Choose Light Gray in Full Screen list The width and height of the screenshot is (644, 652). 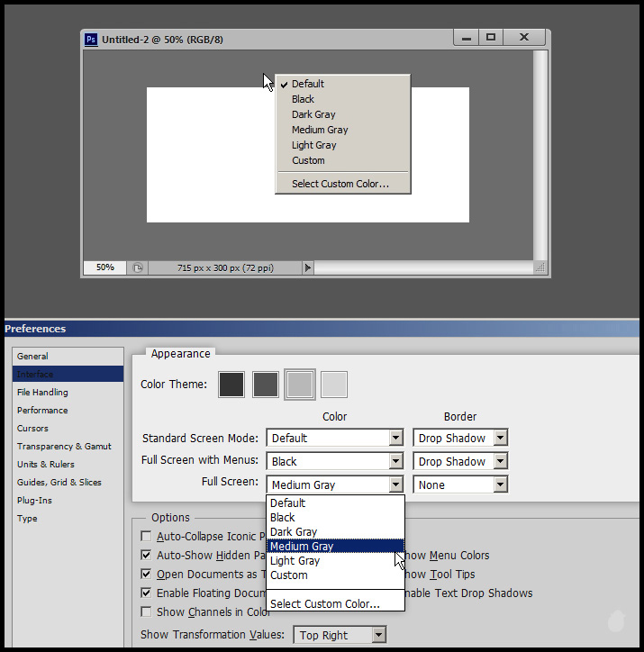[295, 561]
